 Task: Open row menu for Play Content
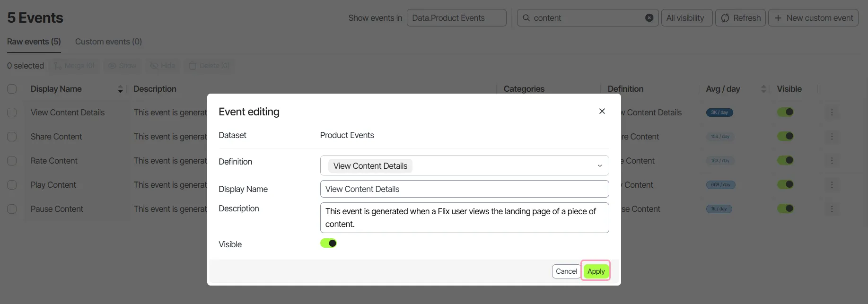tap(832, 185)
